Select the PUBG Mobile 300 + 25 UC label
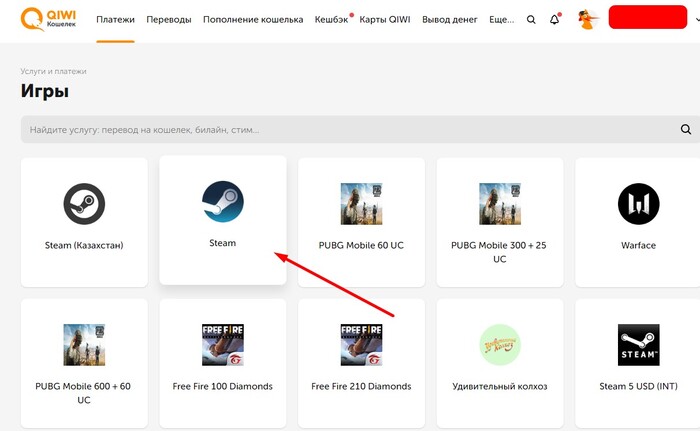Viewport: 700px width, 431px height. tap(499, 252)
